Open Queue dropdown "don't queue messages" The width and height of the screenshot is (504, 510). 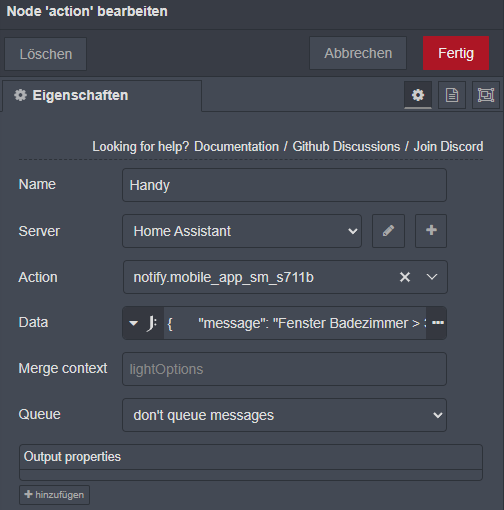pos(284,415)
